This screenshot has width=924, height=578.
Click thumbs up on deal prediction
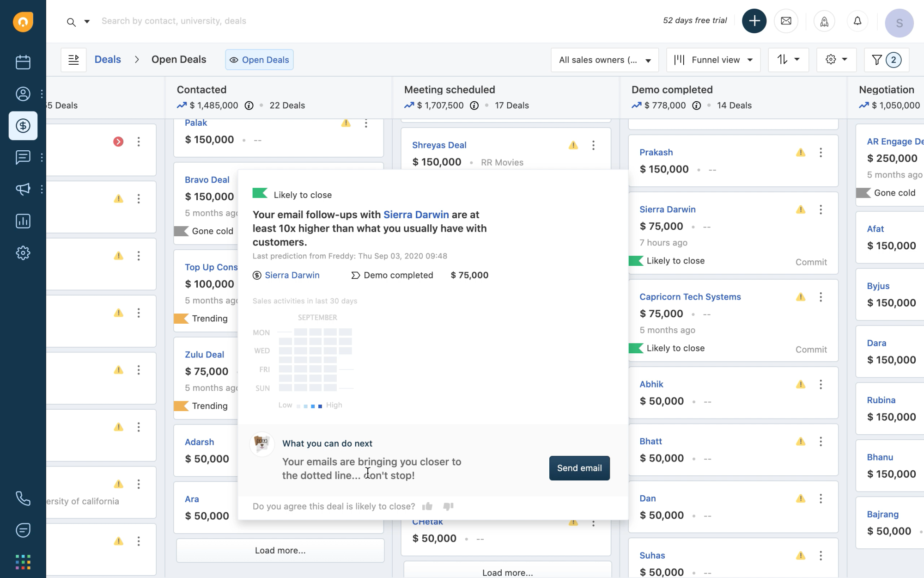click(x=427, y=506)
